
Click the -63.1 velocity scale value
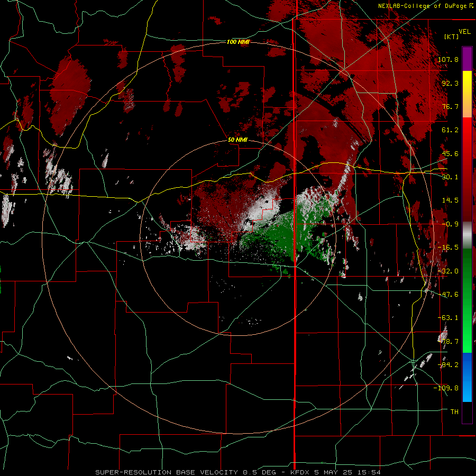point(448,318)
